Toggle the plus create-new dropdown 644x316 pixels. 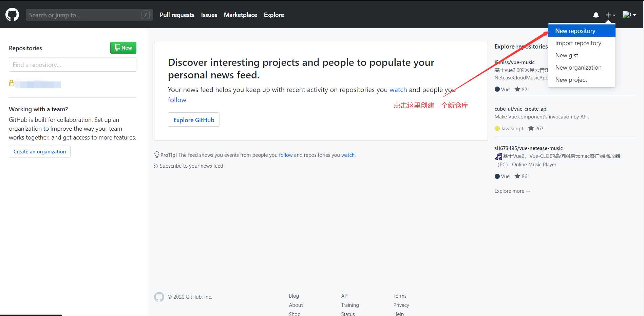click(x=610, y=15)
